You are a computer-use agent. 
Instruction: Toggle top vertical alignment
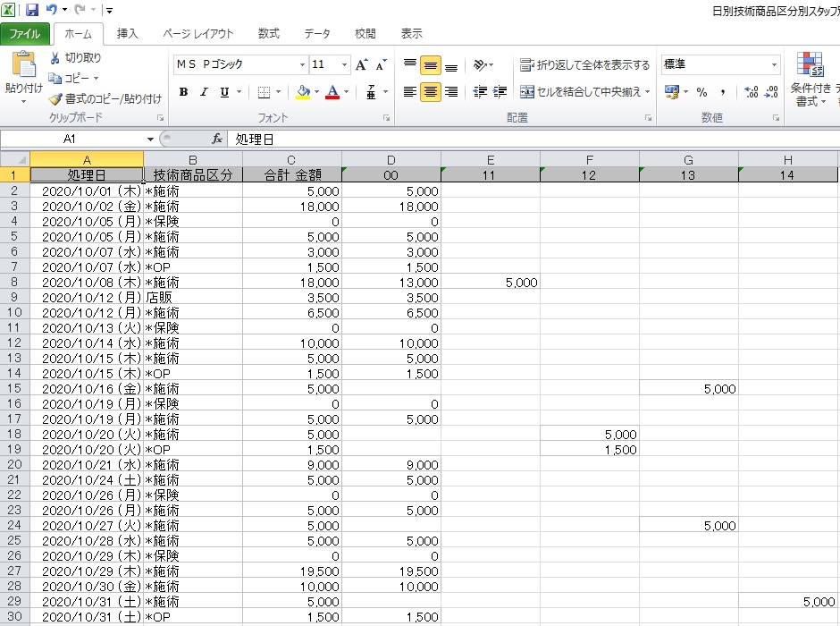pos(410,65)
